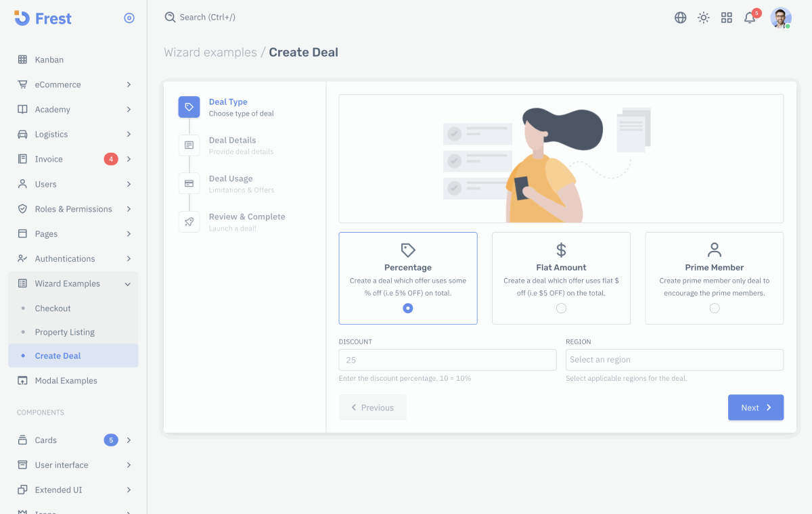The width and height of the screenshot is (812, 514).
Task: Click the language globe icon
Action: pyautogui.click(x=680, y=18)
